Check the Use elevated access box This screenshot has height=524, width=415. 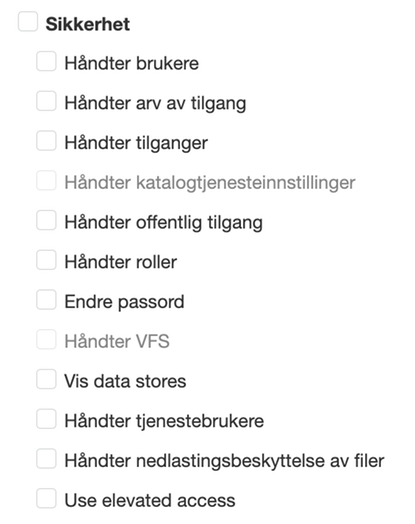point(46,499)
